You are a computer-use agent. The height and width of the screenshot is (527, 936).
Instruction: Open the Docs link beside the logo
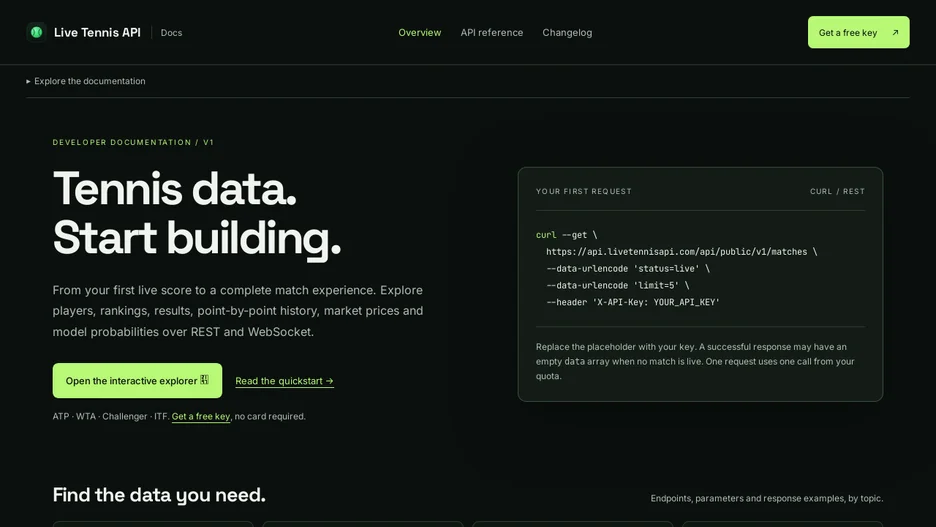click(171, 33)
